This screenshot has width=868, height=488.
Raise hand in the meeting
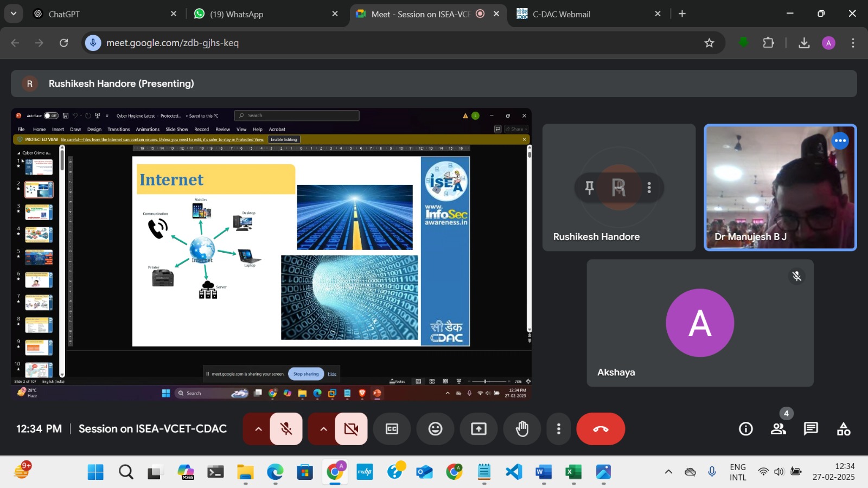(x=522, y=429)
